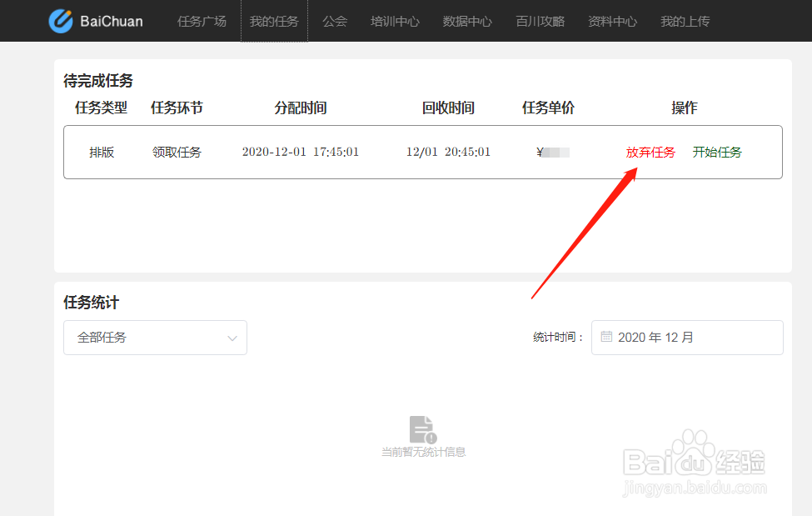The width and height of the screenshot is (812, 516).
Task: Open the 任务广场 menu item
Action: coord(202,22)
